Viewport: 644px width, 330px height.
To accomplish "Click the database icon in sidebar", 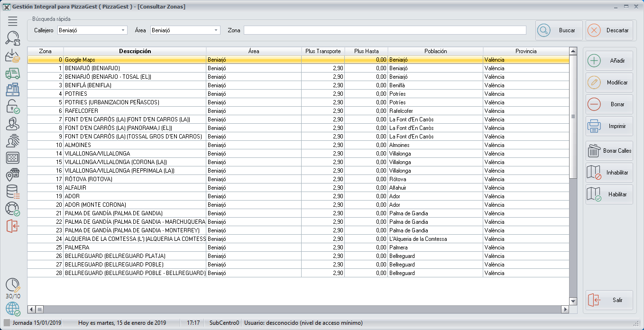I will [x=13, y=192].
